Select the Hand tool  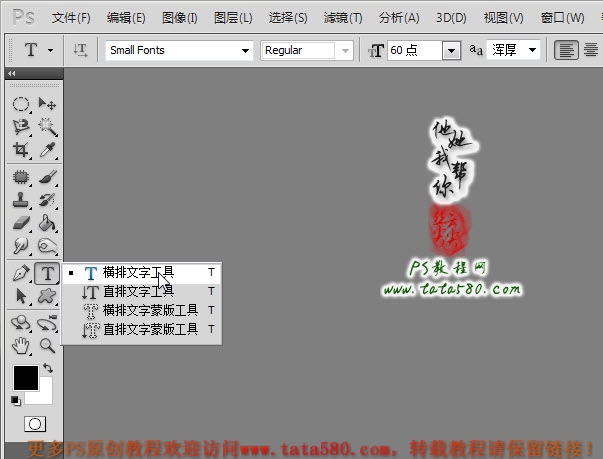coord(21,346)
